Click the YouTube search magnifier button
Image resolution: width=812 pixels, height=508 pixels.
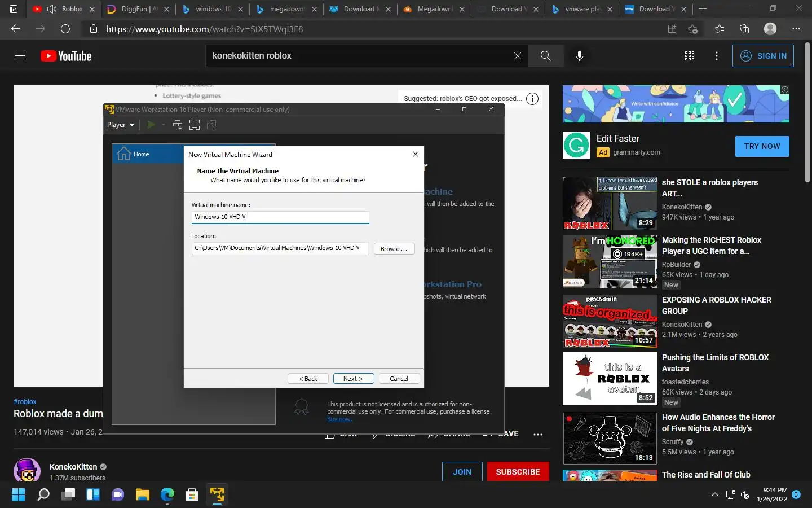(545, 56)
